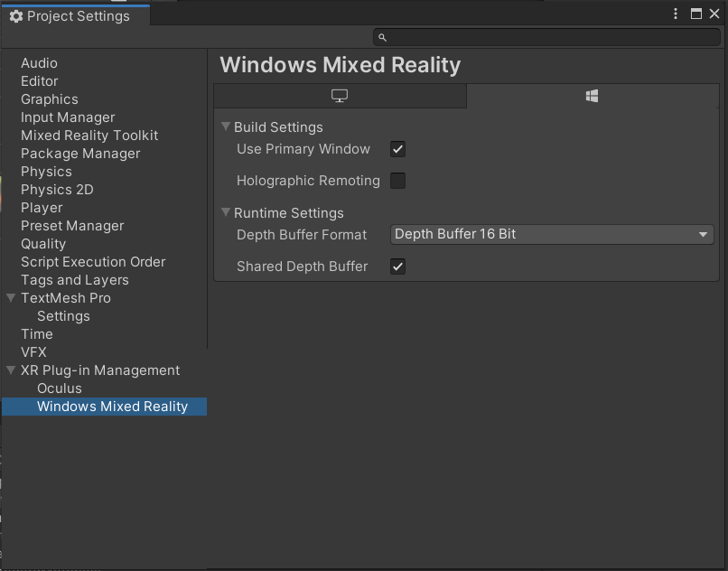Open the Package Manager settings page

click(81, 153)
